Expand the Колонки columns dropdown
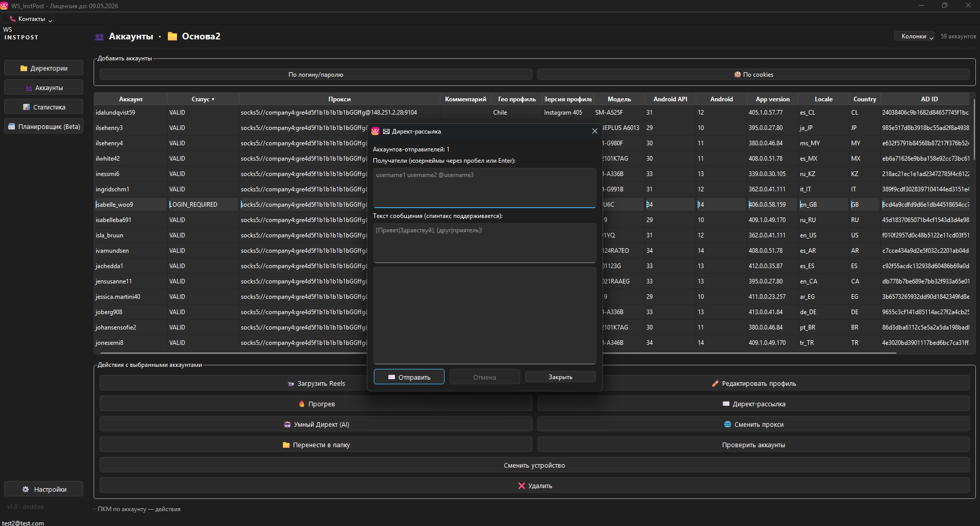The height and width of the screenshot is (526, 980). tap(914, 36)
